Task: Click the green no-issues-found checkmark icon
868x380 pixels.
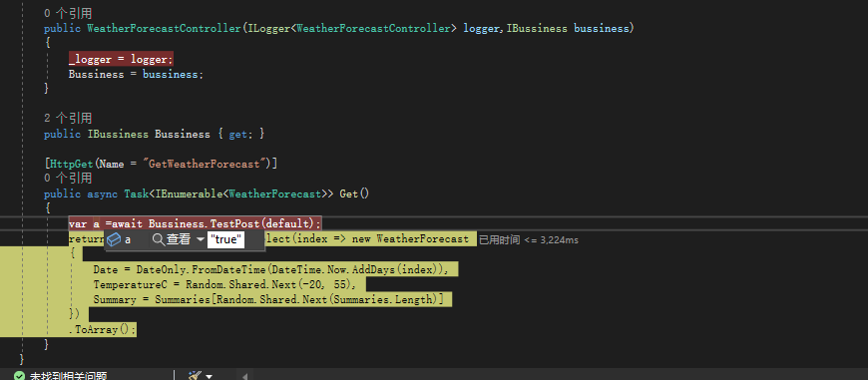Action: click(19, 376)
